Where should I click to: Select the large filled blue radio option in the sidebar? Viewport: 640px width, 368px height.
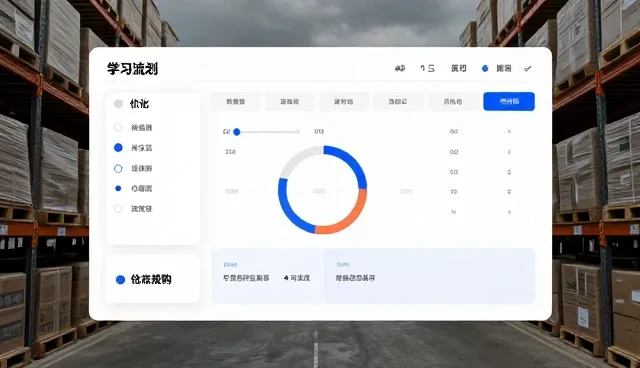point(118,148)
